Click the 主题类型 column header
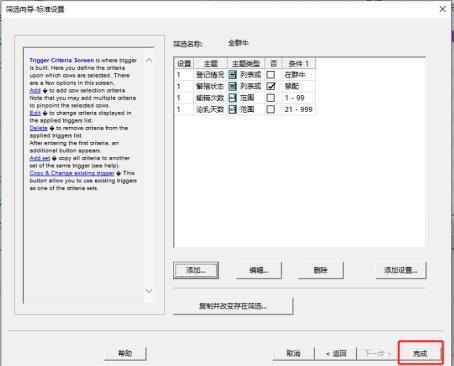Screen dimensions: 454x366 coord(246,63)
